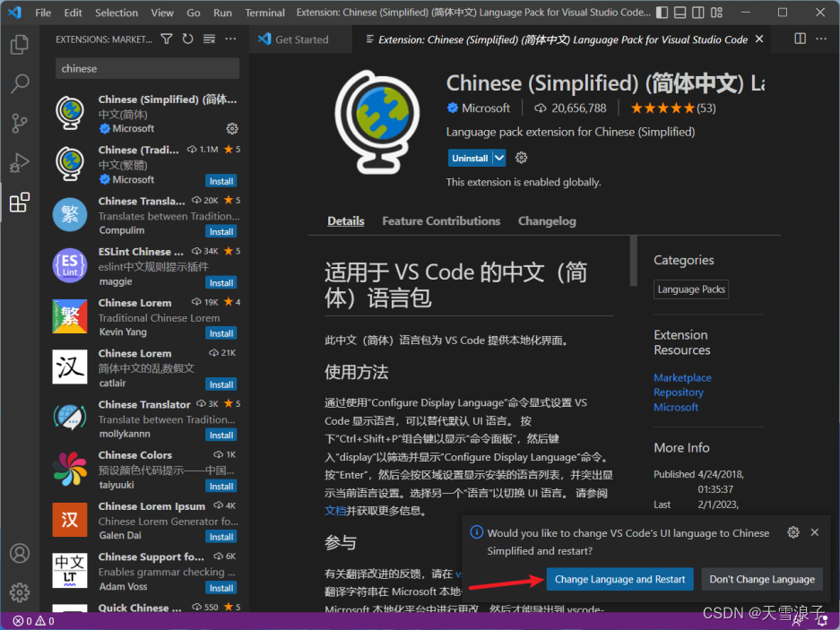Click the large globe extension icon
This screenshot has width=840, height=630.
pos(377,122)
